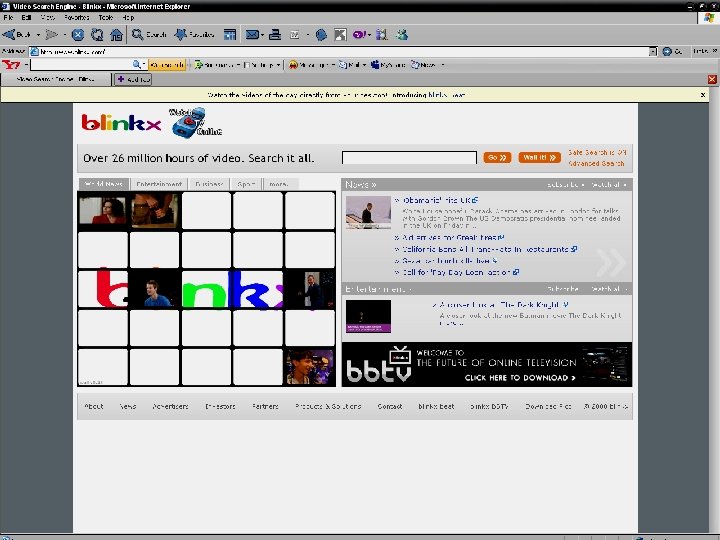This screenshot has height=540, width=720.
Task: Click the purple Yahoo Messenger toolbar icon
Action: (x=359, y=34)
